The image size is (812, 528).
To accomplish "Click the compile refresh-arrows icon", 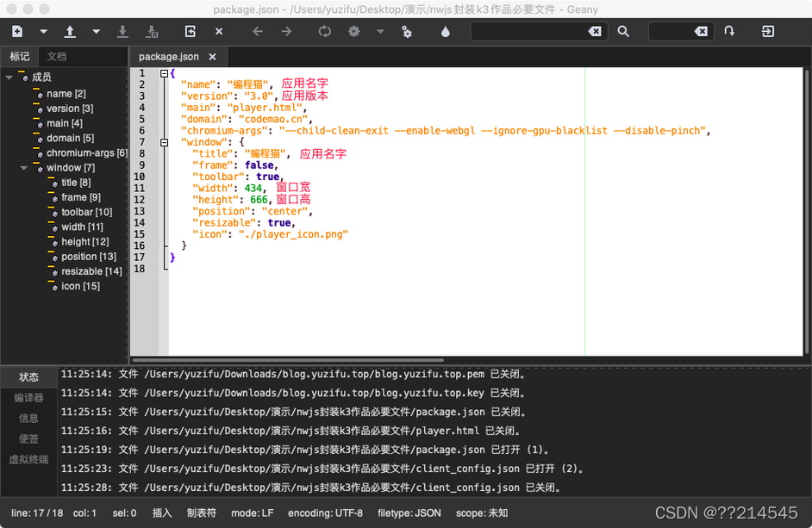I will (x=325, y=32).
